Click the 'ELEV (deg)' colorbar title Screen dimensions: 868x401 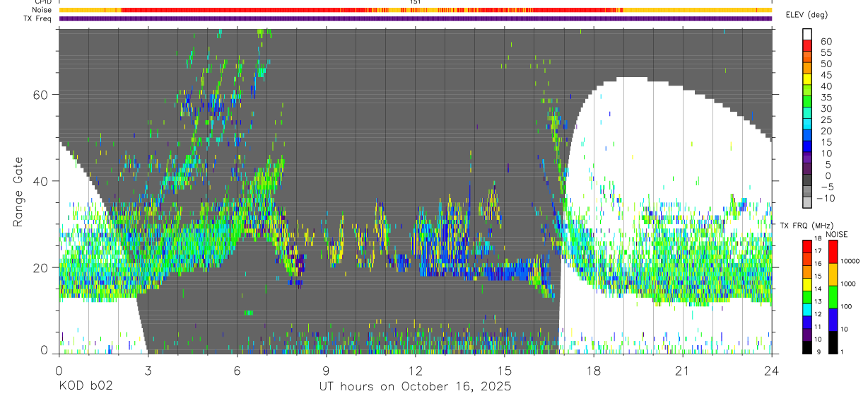tap(807, 15)
